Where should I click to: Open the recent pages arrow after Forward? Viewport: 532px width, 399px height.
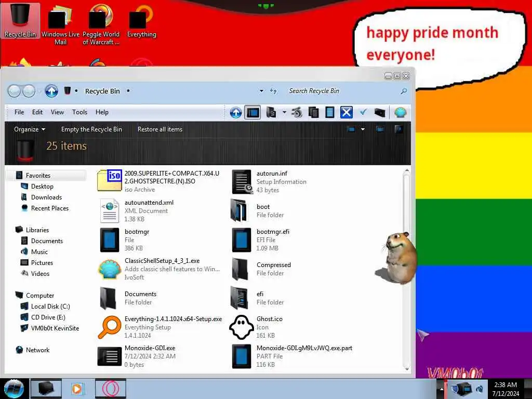[x=39, y=91]
